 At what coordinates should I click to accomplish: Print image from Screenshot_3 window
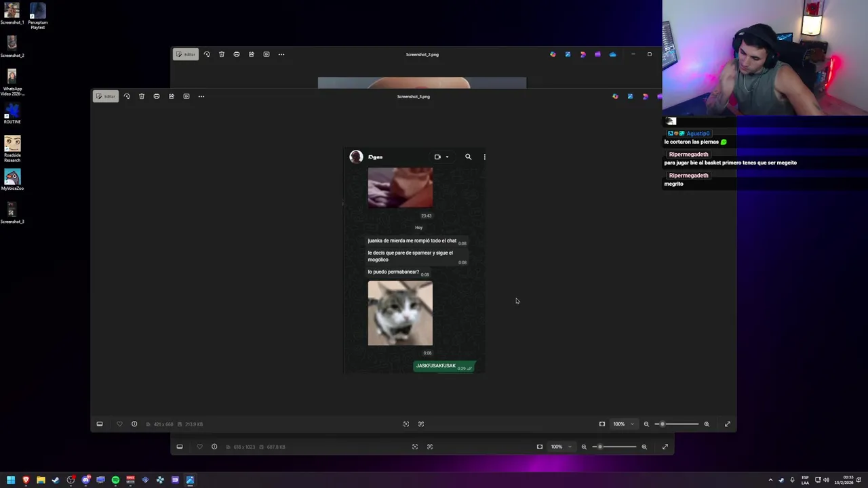pos(157,96)
